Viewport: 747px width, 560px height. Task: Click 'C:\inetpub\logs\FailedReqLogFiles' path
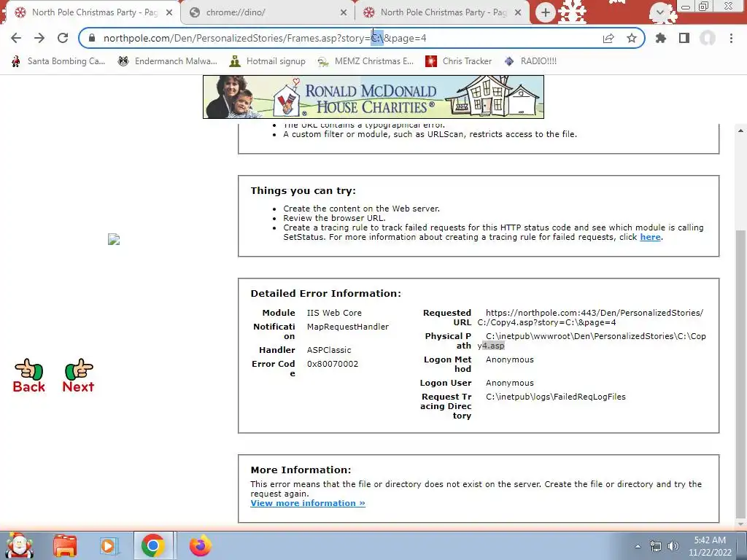(555, 397)
